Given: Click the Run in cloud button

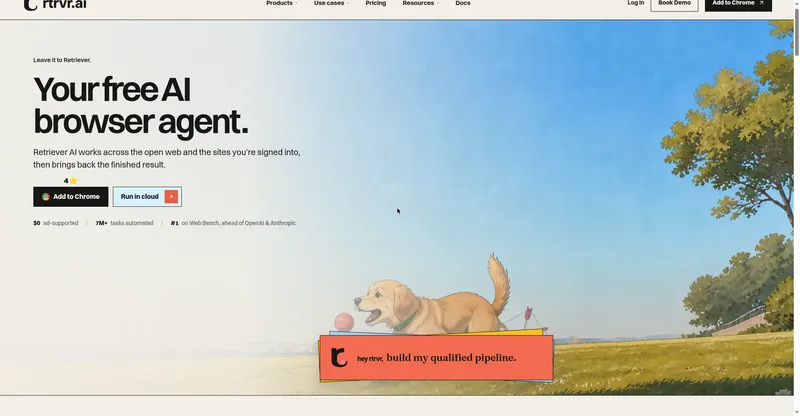Looking at the screenshot, I should tap(147, 197).
